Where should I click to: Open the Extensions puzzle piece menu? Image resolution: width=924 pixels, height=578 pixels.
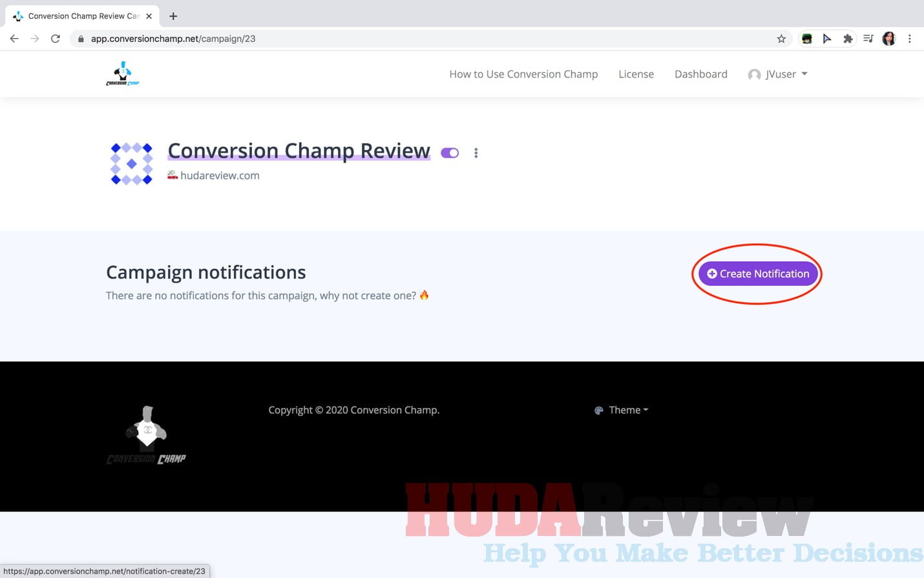848,39
